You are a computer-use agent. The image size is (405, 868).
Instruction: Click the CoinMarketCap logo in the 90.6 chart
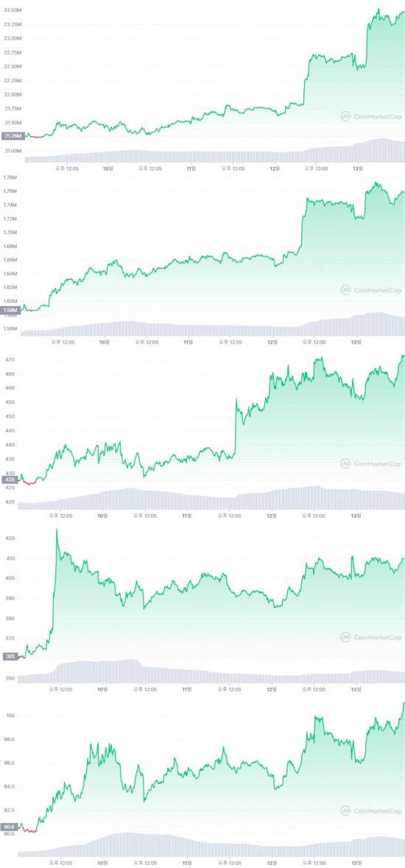[370, 811]
